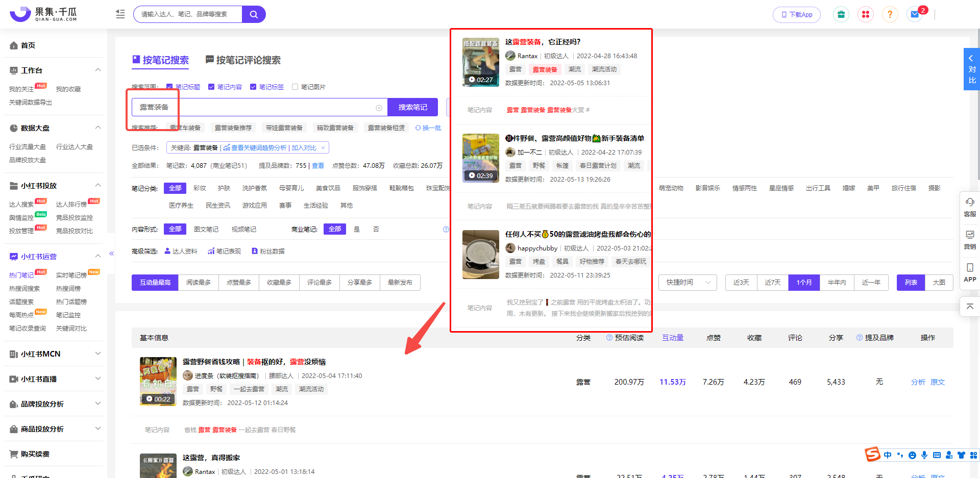Select the 阅读最多 sort tab
The image size is (980, 478).
click(x=199, y=283)
